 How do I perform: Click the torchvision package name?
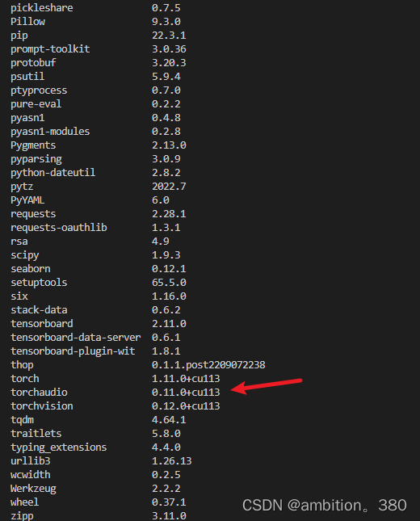pos(41,406)
